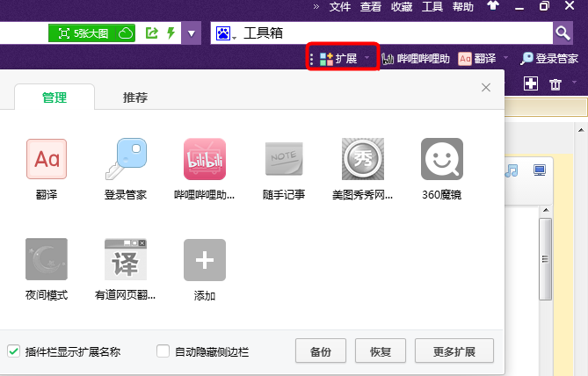Switch to the 管理 tab
The width and height of the screenshot is (588, 376).
coord(54,98)
